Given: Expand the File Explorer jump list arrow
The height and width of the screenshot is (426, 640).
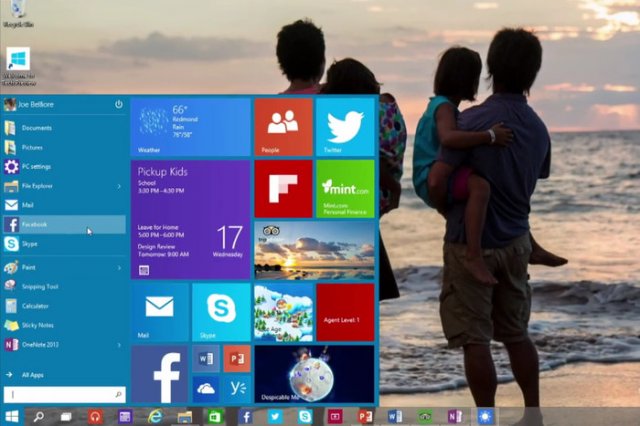Looking at the screenshot, I should [x=119, y=186].
